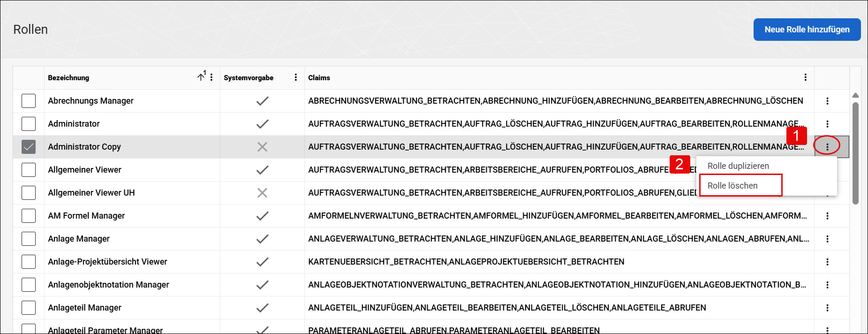Click the scrollbar up arrow
Viewport: 868px width, 334px height.
coord(855,95)
